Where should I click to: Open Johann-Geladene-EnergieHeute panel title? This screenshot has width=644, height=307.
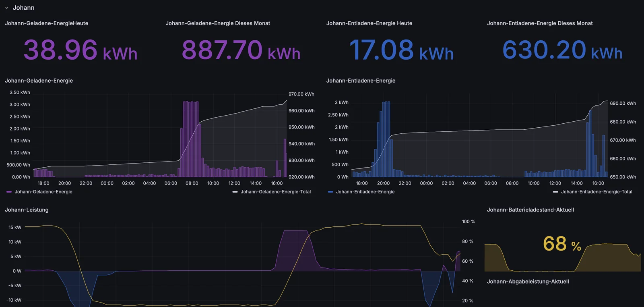(x=46, y=23)
